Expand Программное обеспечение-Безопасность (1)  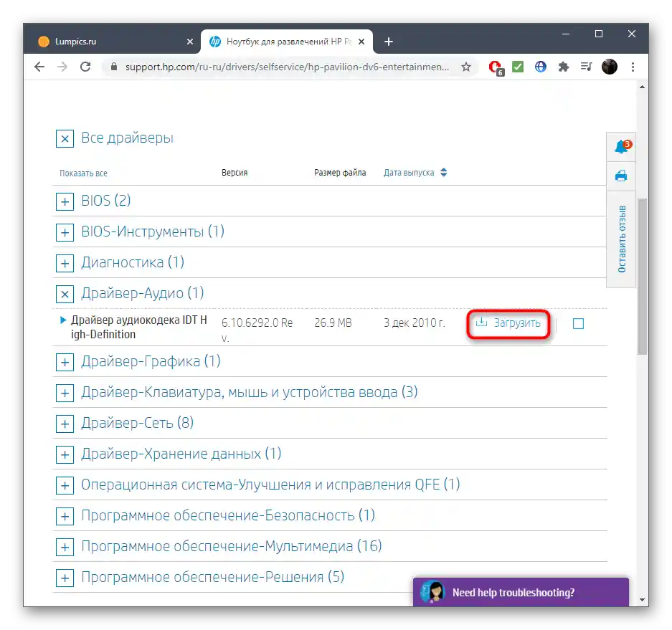click(65, 516)
